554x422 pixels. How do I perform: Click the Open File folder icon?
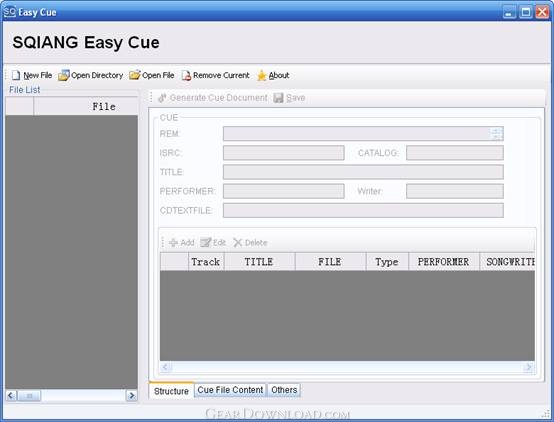(135, 75)
